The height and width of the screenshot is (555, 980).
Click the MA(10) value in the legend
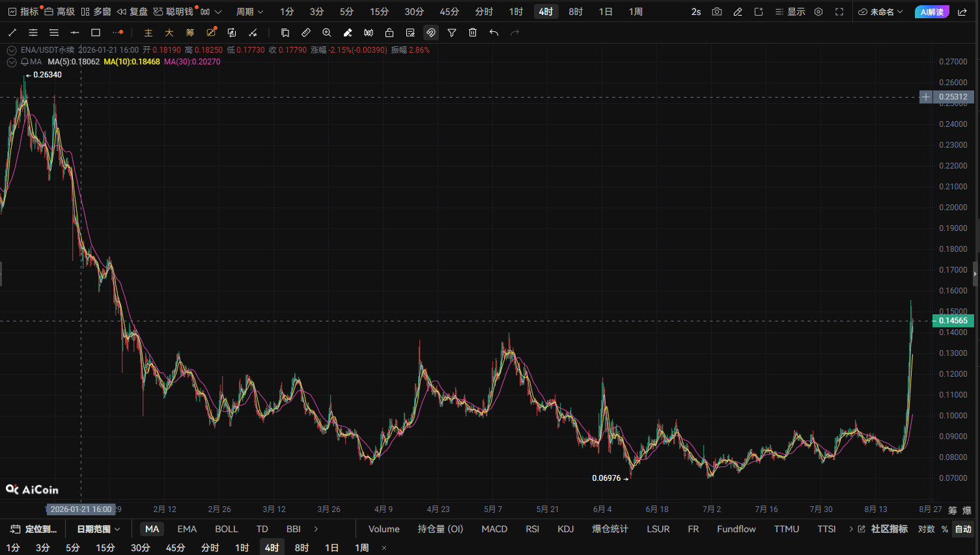point(132,62)
